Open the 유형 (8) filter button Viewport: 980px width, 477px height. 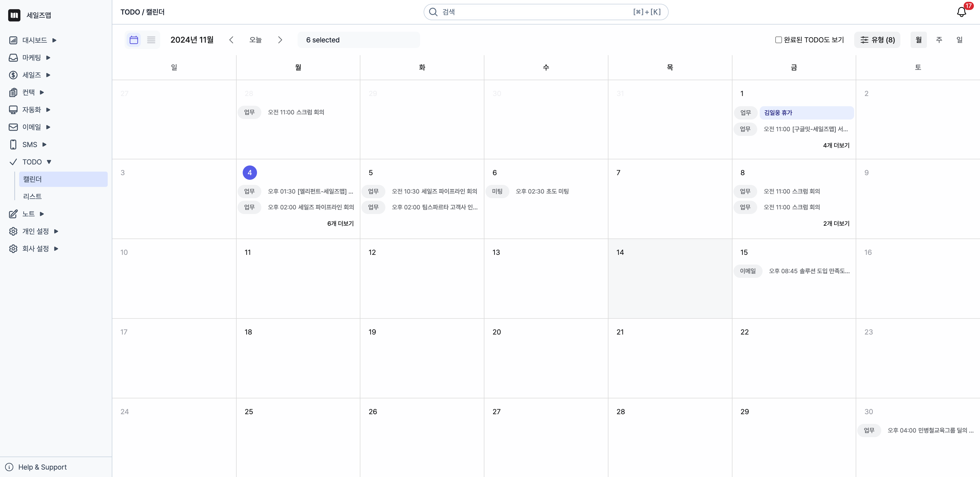pyautogui.click(x=877, y=40)
